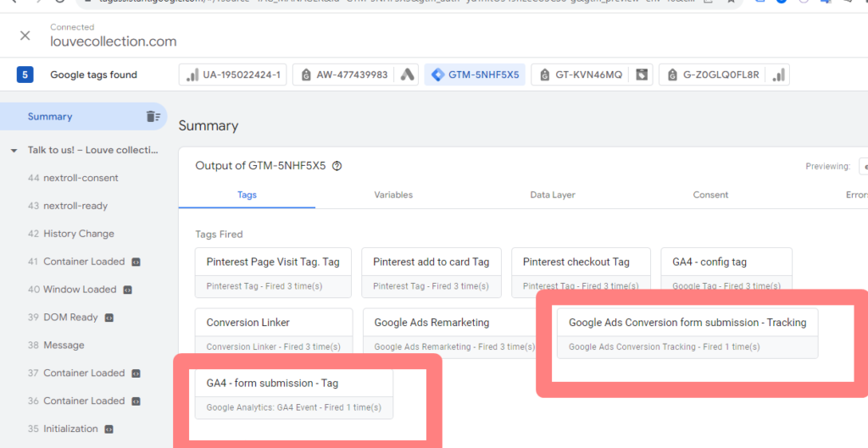Select Summary in the left sidebar

83,116
